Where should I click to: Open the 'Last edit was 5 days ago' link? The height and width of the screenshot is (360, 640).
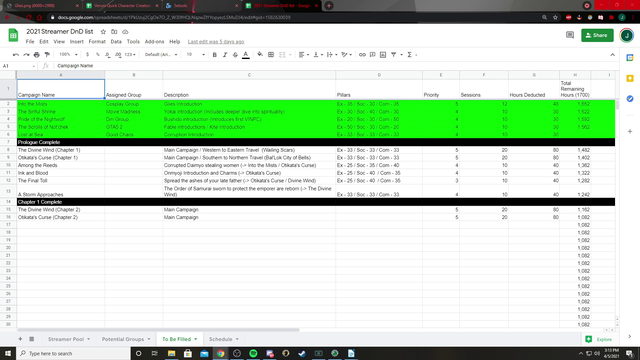[216, 42]
